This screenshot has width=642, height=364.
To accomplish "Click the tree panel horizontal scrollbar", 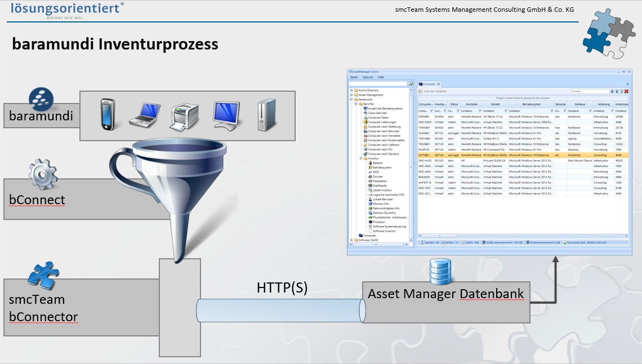I will [x=379, y=245].
